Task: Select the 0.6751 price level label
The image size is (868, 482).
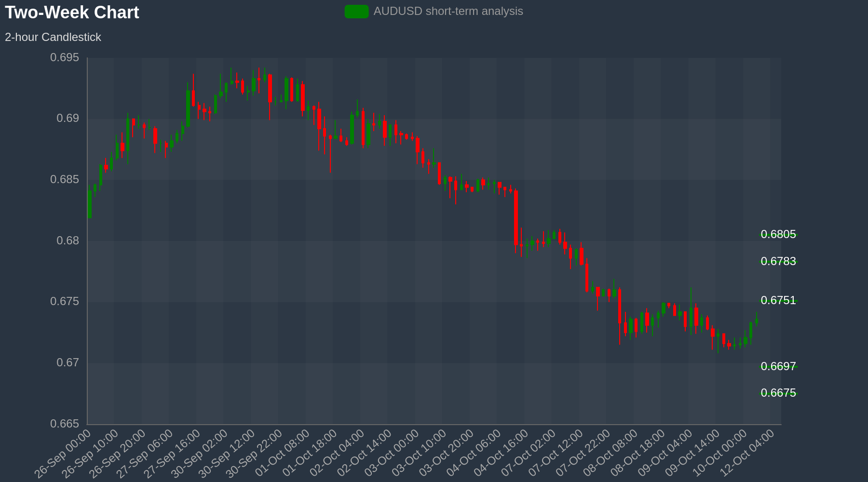Action: point(778,300)
